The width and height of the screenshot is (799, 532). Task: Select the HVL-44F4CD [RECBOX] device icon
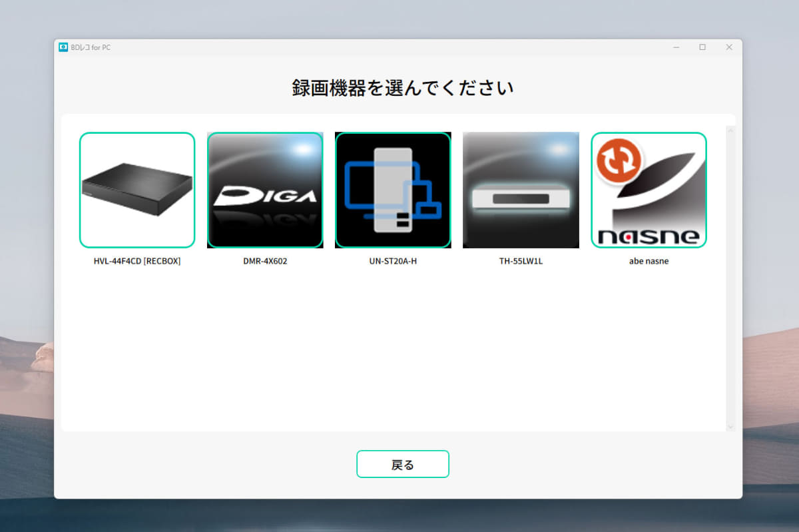tap(136, 190)
